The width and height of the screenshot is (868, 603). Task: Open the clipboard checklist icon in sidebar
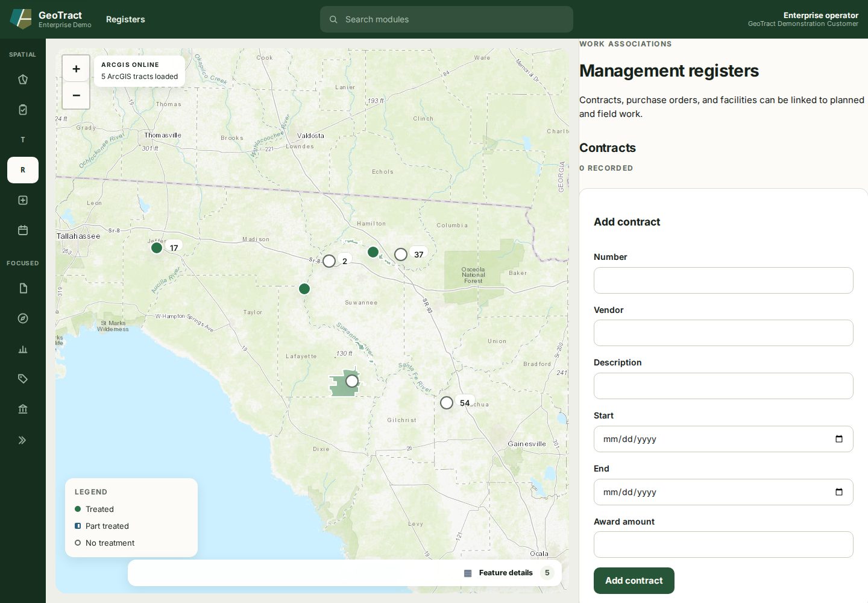point(23,110)
